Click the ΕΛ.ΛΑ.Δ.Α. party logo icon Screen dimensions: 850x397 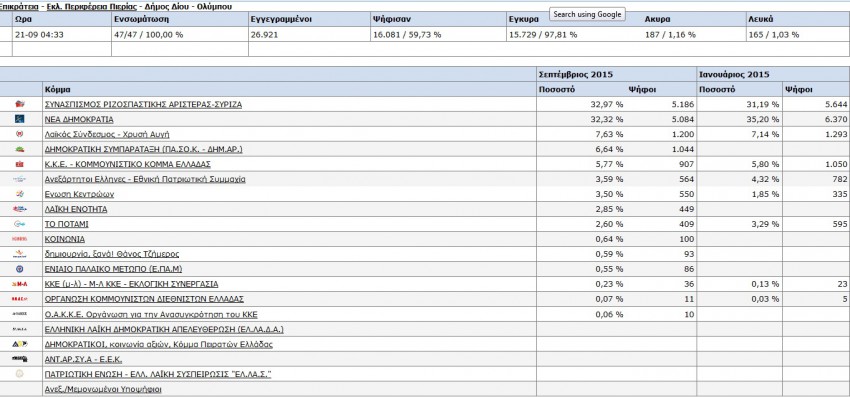point(20,329)
